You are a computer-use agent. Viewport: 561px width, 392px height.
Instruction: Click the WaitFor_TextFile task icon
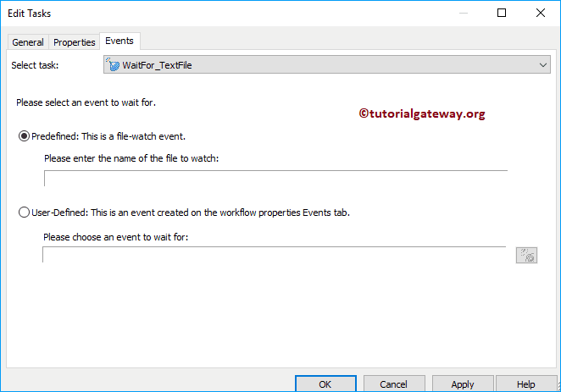[113, 64]
